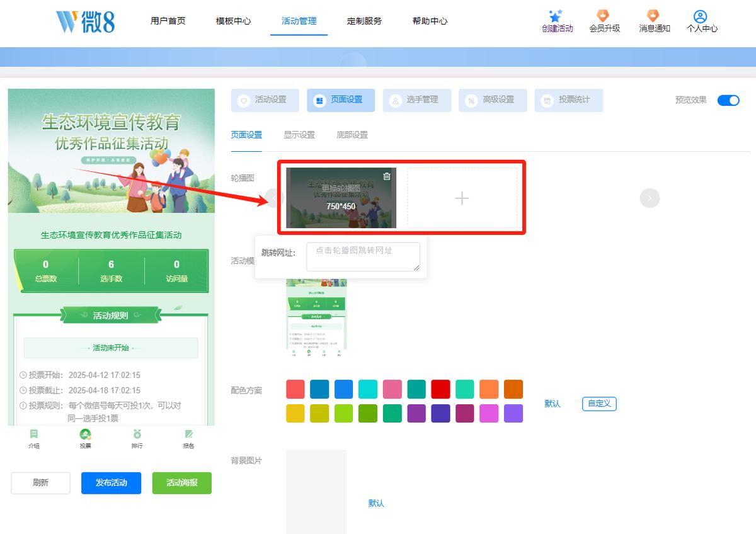Toggle the 预览效果 switch
756x534 pixels.
[x=728, y=100]
